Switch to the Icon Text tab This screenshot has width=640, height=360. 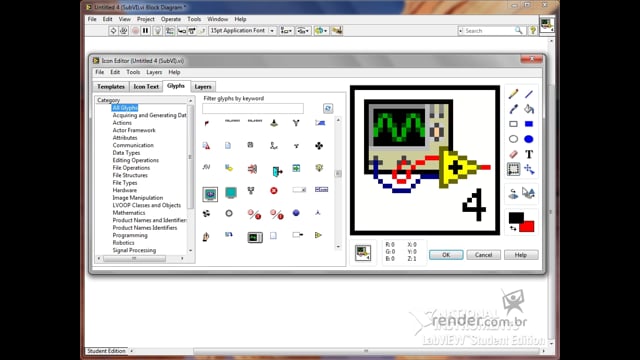146,87
